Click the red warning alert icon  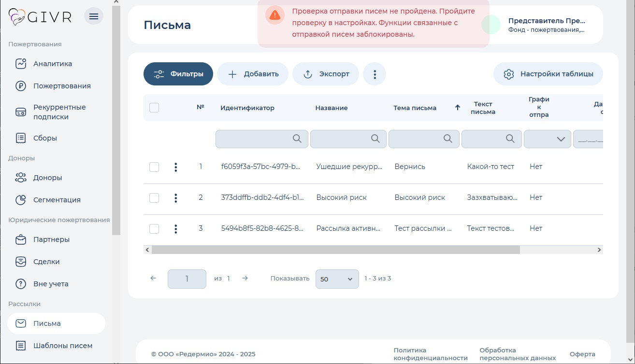tap(275, 15)
